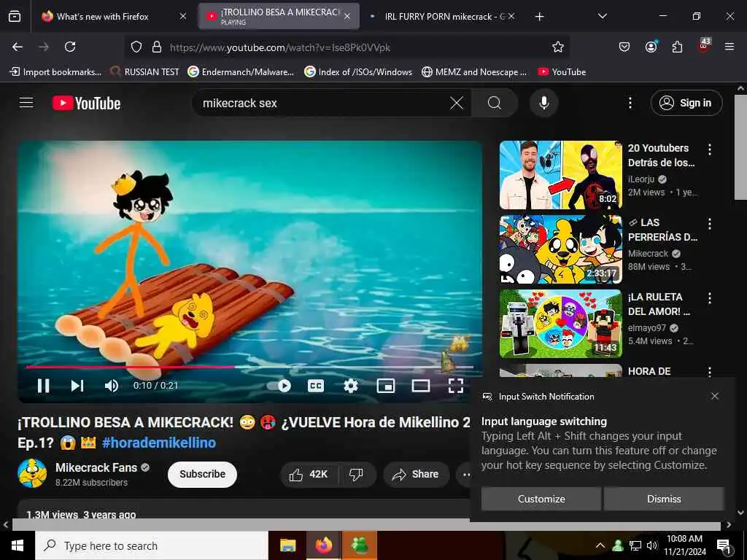
Task: Submit the search with magnifier button
Action: tap(495, 103)
